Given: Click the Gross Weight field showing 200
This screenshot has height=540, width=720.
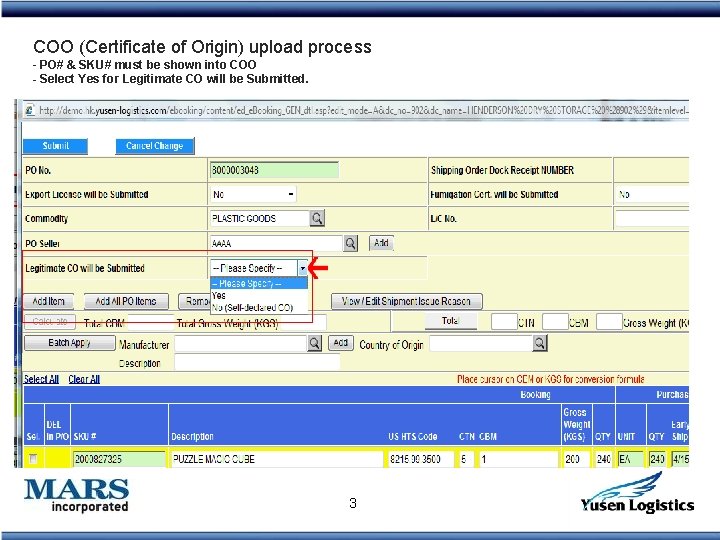Looking at the screenshot, I should coord(577,459).
